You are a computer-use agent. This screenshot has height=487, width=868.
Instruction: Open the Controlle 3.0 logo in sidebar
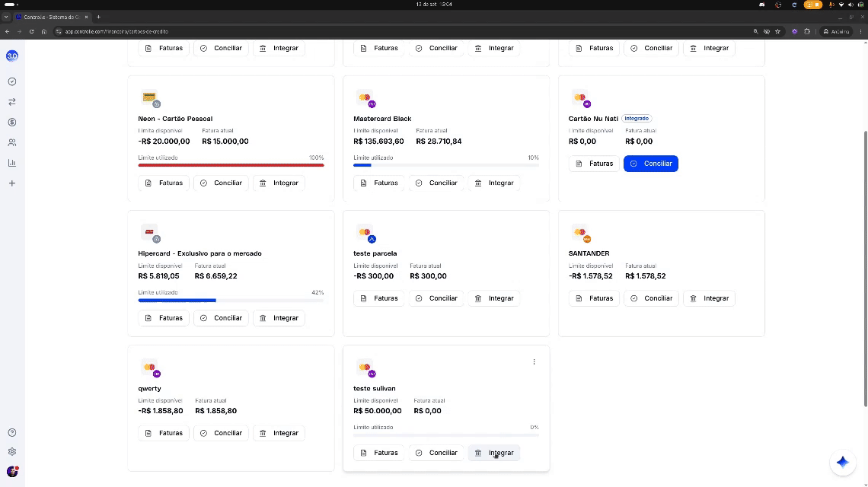point(12,56)
